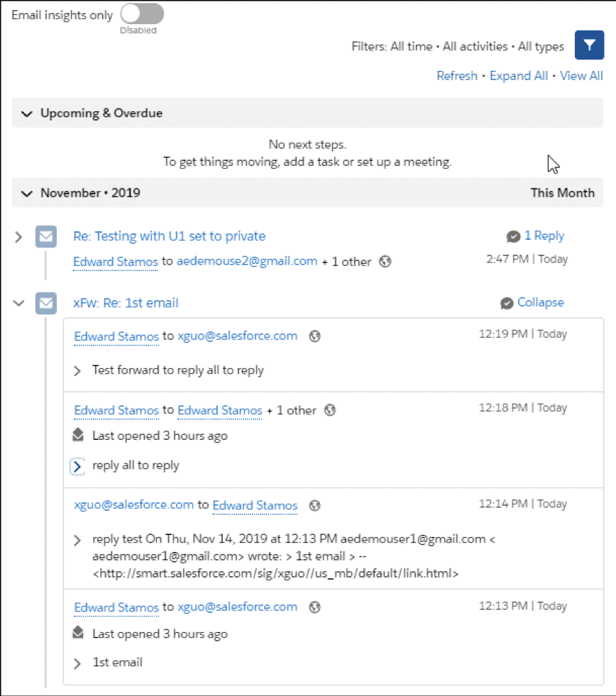Click the Expand All link
The width and height of the screenshot is (616, 696).
coord(519,76)
